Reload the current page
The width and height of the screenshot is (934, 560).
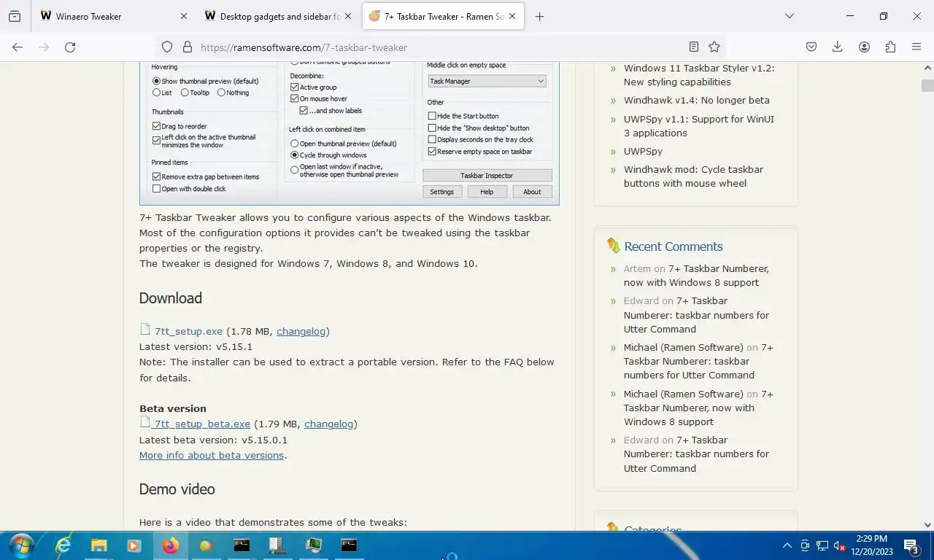coord(70,47)
